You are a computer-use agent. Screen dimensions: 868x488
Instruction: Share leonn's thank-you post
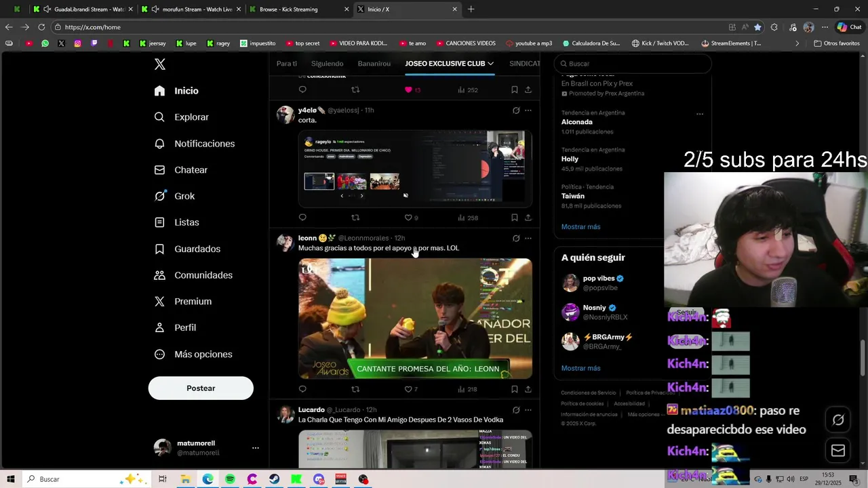pos(528,389)
